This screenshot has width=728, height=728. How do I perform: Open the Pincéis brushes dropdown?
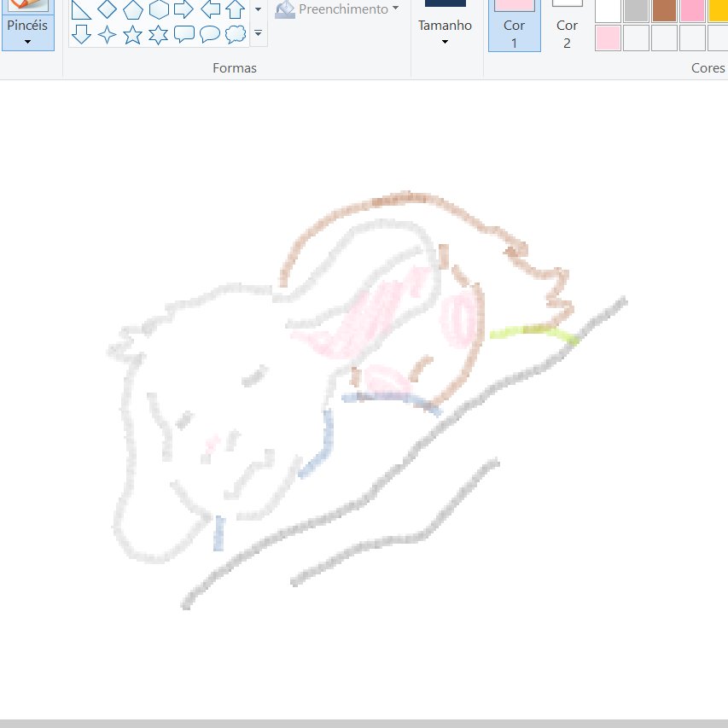[28, 32]
